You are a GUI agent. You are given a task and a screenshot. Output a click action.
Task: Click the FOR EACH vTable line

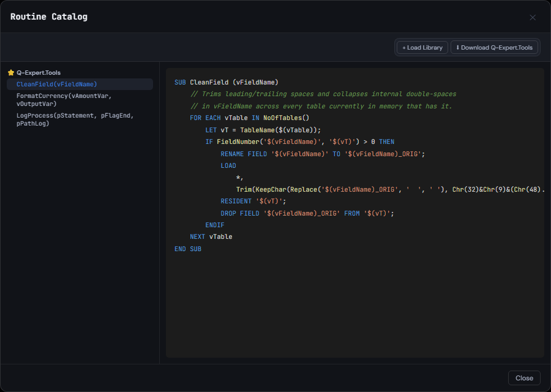(250, 118)
